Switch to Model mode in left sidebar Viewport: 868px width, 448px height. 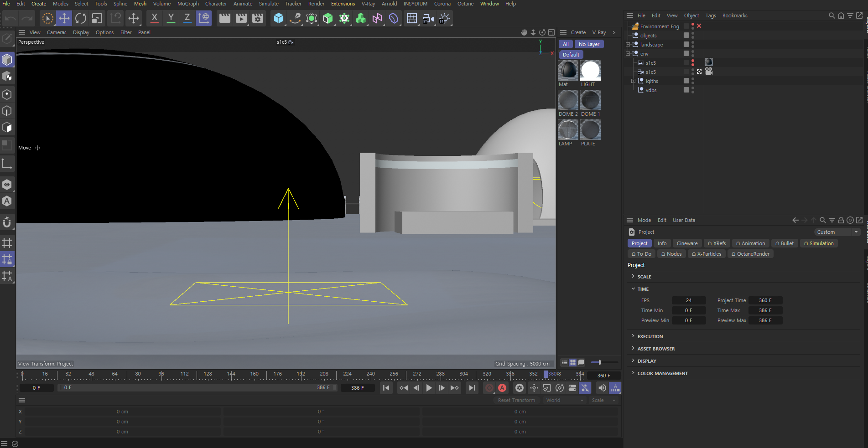[x=7, y=60]
